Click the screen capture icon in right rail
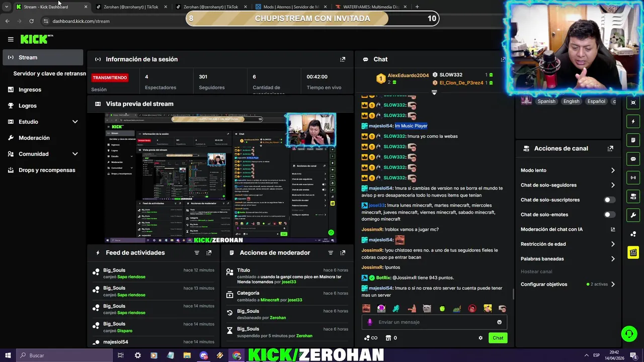The image size is (644, 362). point(633,103)
